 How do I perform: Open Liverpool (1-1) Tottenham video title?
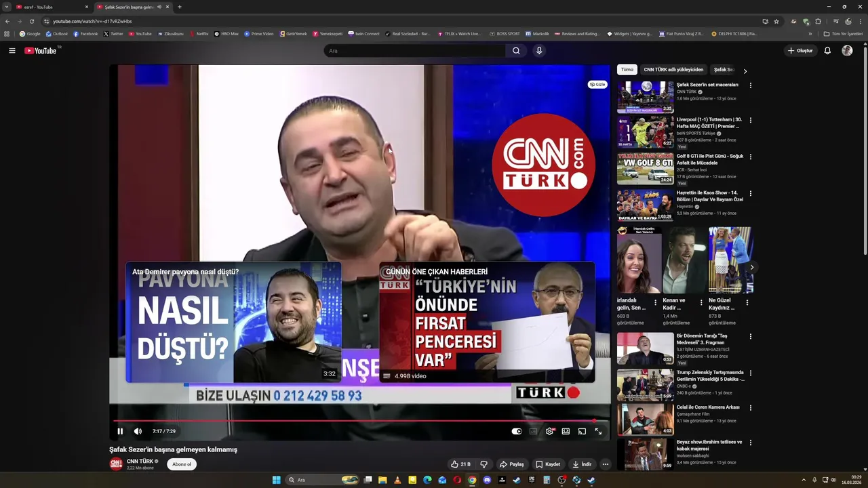pos(709,123)
